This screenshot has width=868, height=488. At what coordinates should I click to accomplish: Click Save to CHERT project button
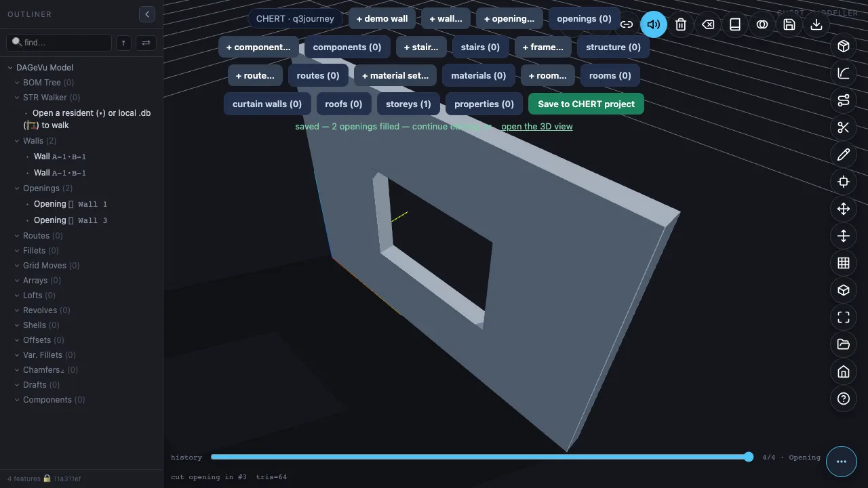click(x=587, y=104)
